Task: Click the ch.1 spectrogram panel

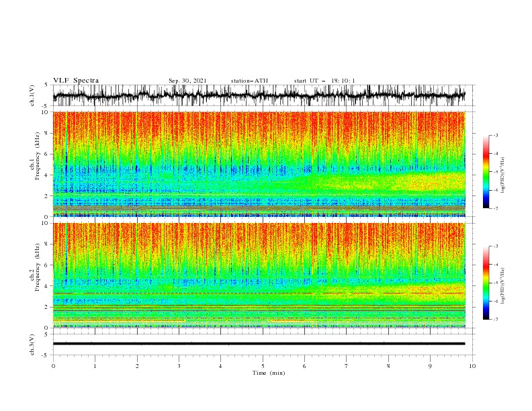Action: click(x=259, y=164)
